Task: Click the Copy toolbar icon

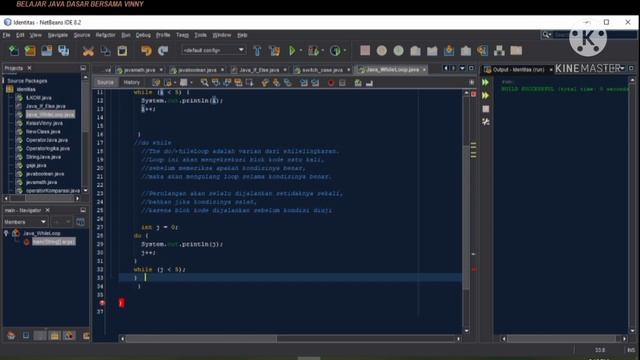Action: (x=105, y=51)
